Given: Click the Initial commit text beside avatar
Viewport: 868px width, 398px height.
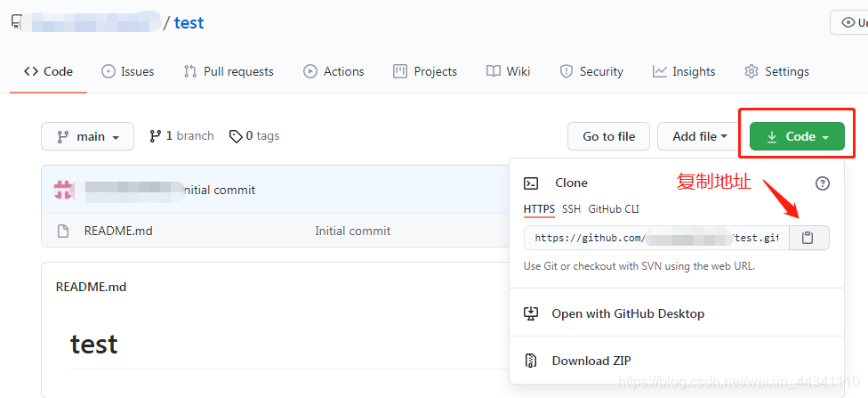Looking at the screenshot, I should [x=219, y=191].
